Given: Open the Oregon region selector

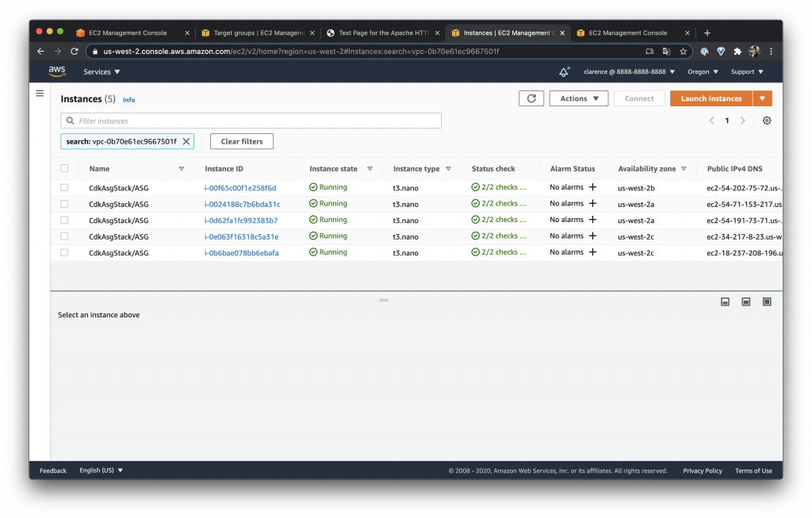Looking at the screenshot, I should click(703, 72).
